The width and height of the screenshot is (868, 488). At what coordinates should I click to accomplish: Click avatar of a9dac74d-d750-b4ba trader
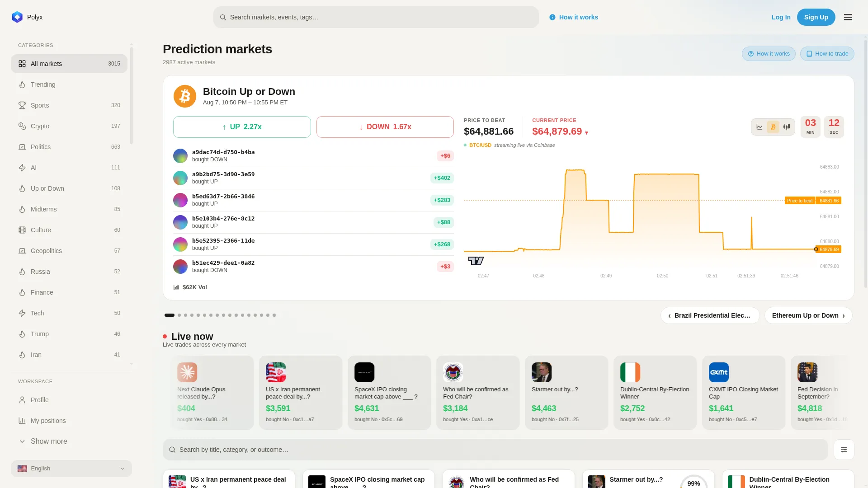tap(180, 156)
